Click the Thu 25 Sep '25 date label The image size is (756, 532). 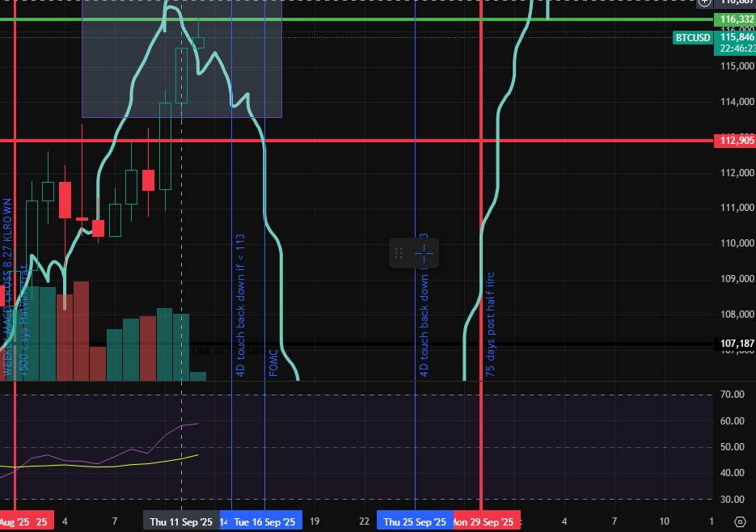(x=415, y=521)
